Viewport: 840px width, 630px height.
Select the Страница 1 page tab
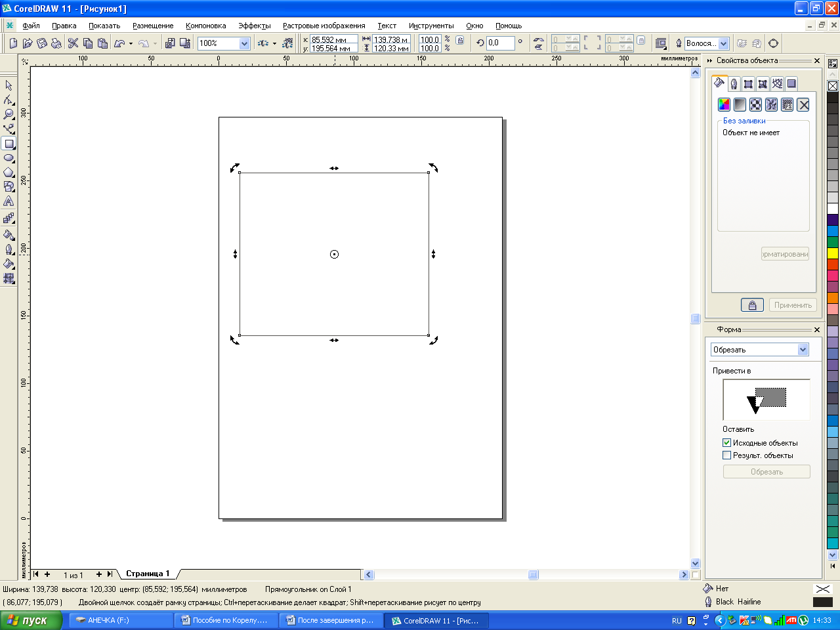[x=148, y=574]
